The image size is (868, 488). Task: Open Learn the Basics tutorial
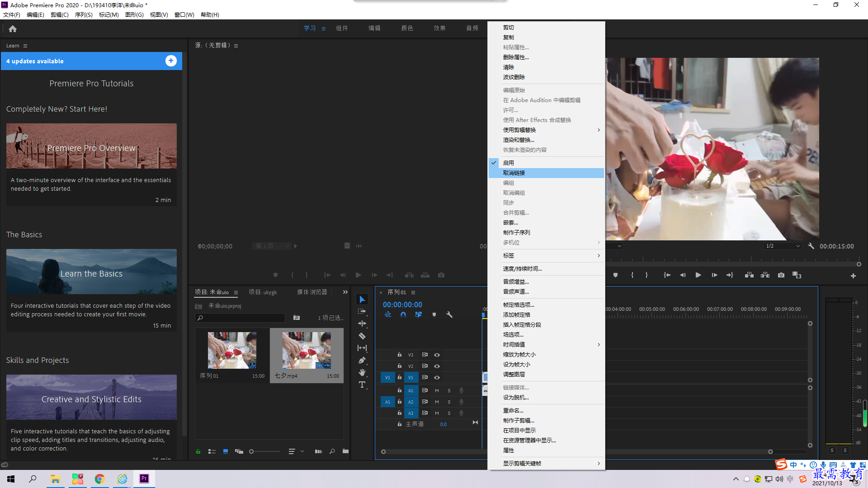91,272
